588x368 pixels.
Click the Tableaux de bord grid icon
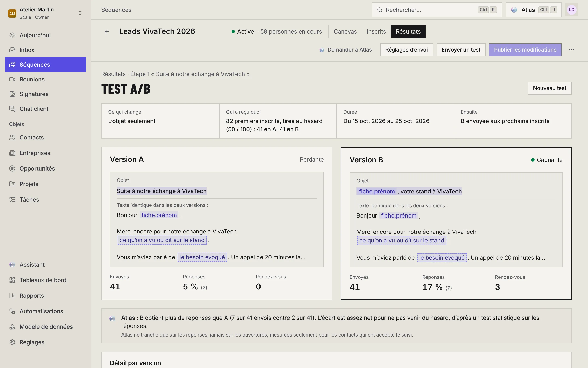(12, 280)
